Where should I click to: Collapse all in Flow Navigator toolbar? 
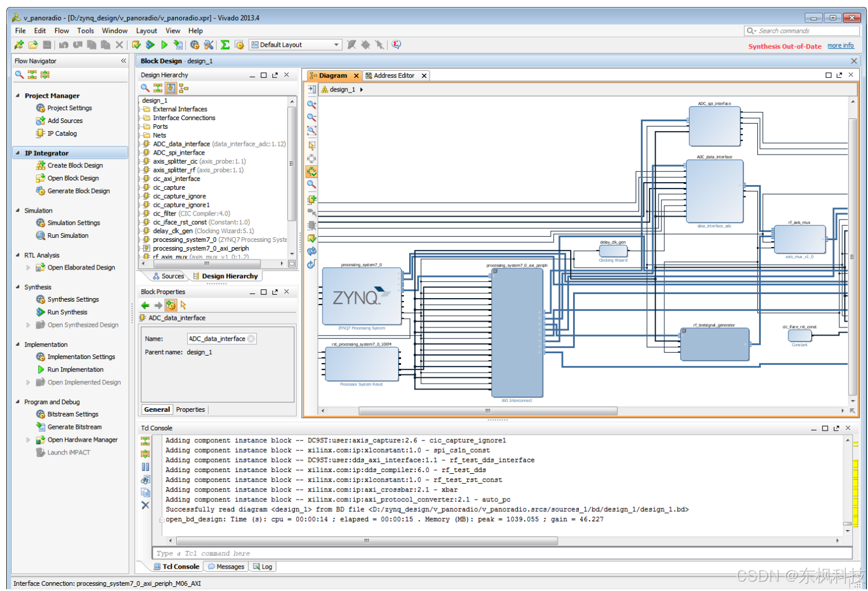32,74
